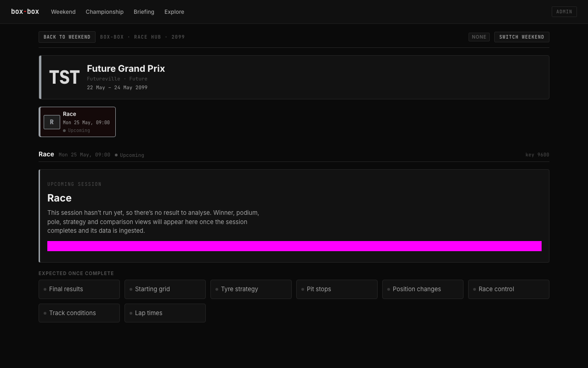Click the Tyre strategy chip
Screen dimensions: 588x368
[251, 289]
